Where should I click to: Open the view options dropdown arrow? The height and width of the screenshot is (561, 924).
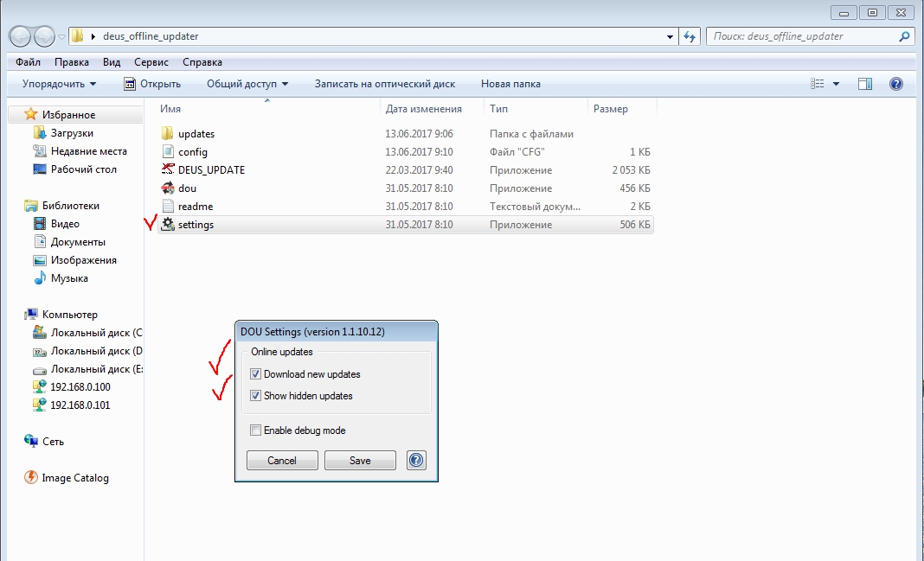(x=836, y=84)
